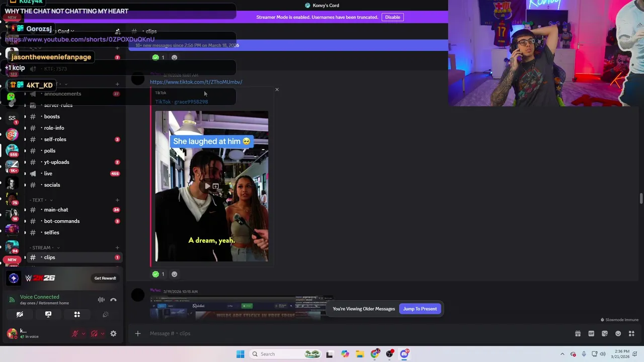Open Task View on the taskbar
Screen dimensions: 644x362
coord(330,354)
